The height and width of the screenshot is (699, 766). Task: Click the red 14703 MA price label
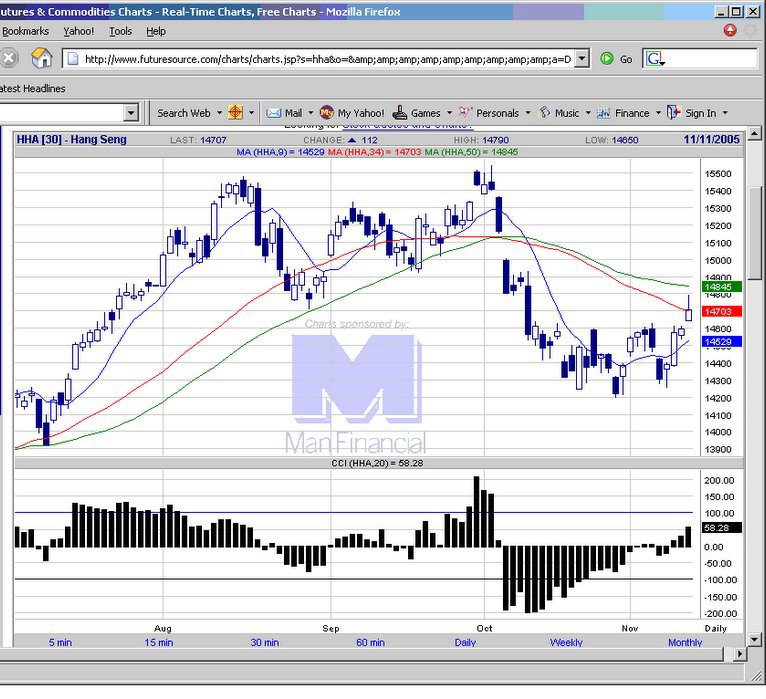click(x=722, y=311)
